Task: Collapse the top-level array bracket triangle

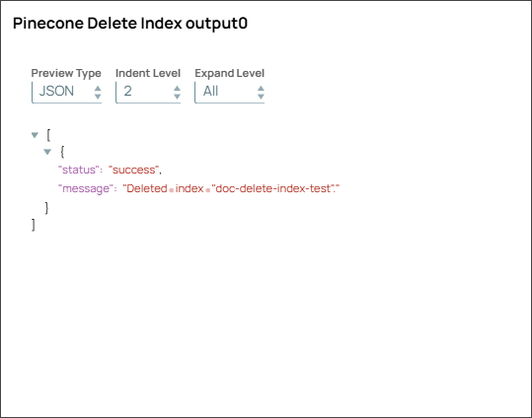Action: (35, 135)
